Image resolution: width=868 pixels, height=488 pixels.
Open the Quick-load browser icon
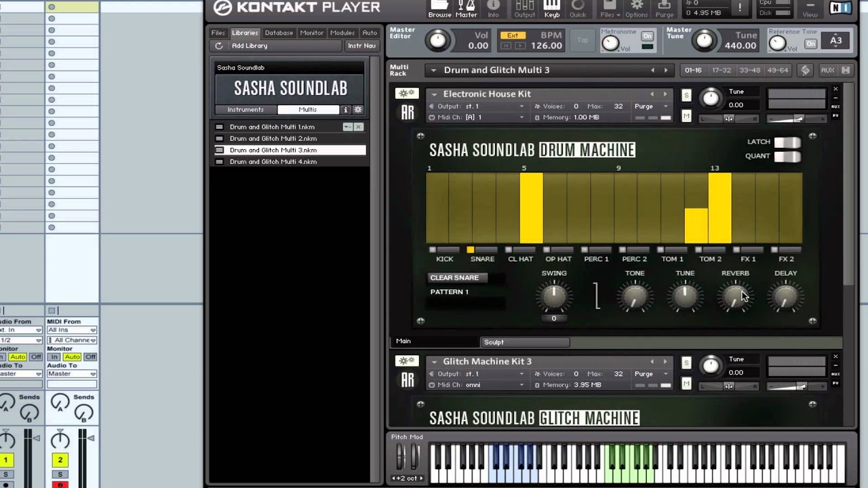point(578,9)
